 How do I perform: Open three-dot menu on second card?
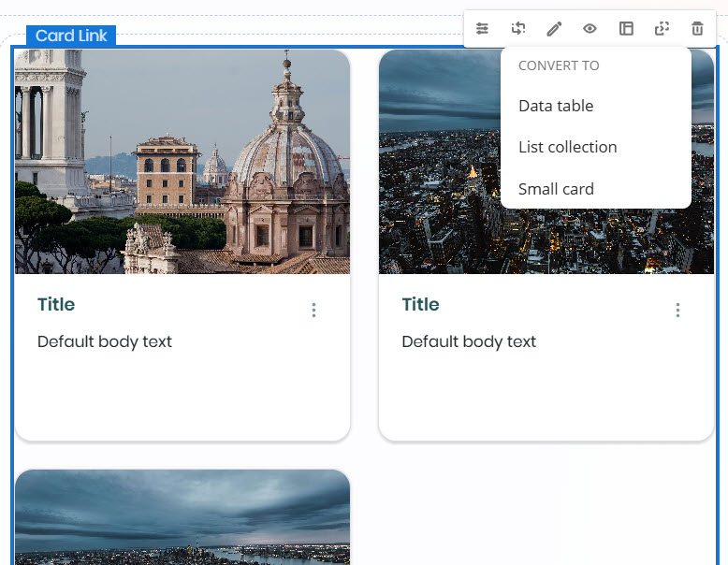click(677, 311)
